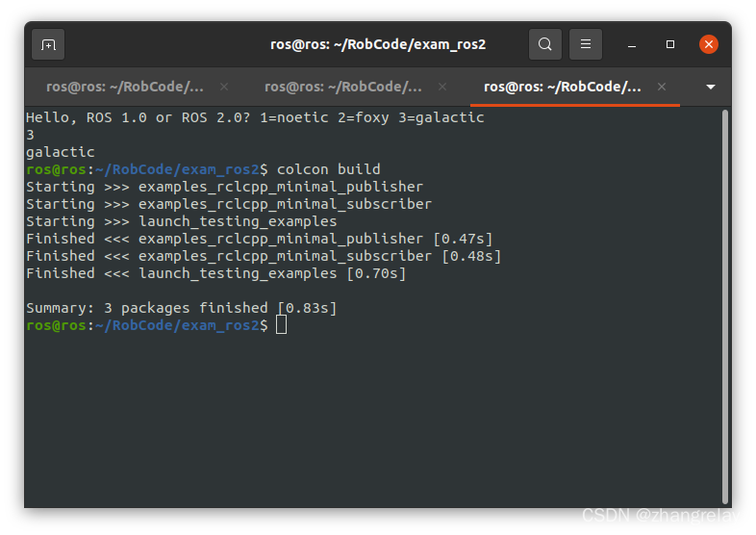The width and height of the screenshot is (756, 535).
Task: Click 'Finished <<< examples_rclcpp_minimal_publisher [0.47s]' line
Action: point(260,239)
